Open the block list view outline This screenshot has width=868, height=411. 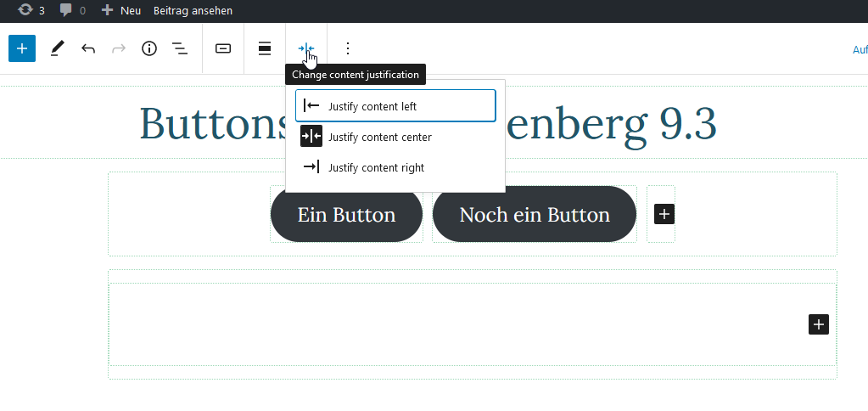pyautogui.click(x=179, y=48)
